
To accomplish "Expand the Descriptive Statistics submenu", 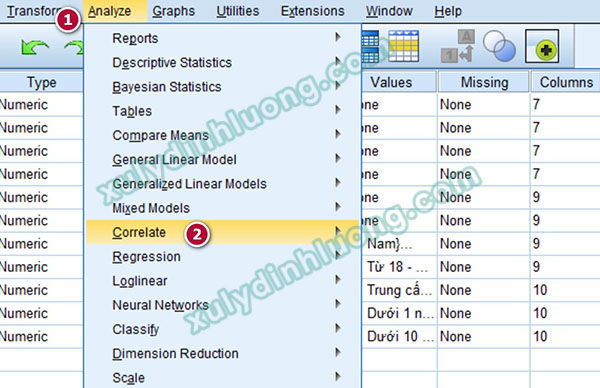I will 222,62.
